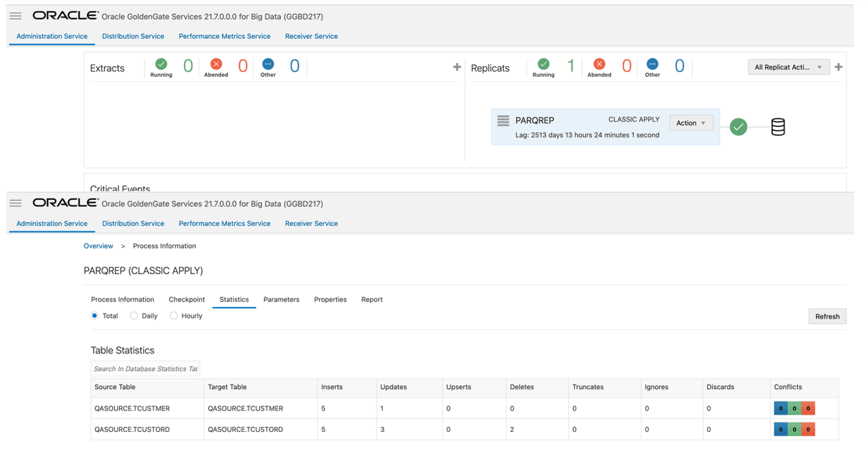Click blue conflict counter in TCUSTORD row
Viewport: 868px width, 462px height.
(x=780, y=429)
